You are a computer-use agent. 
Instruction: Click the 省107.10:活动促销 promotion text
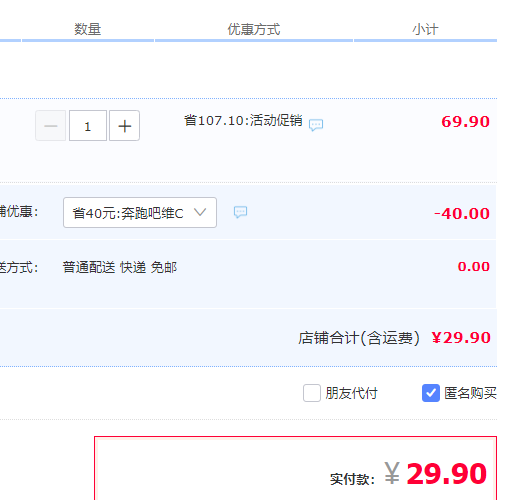(x=243, y=121)
